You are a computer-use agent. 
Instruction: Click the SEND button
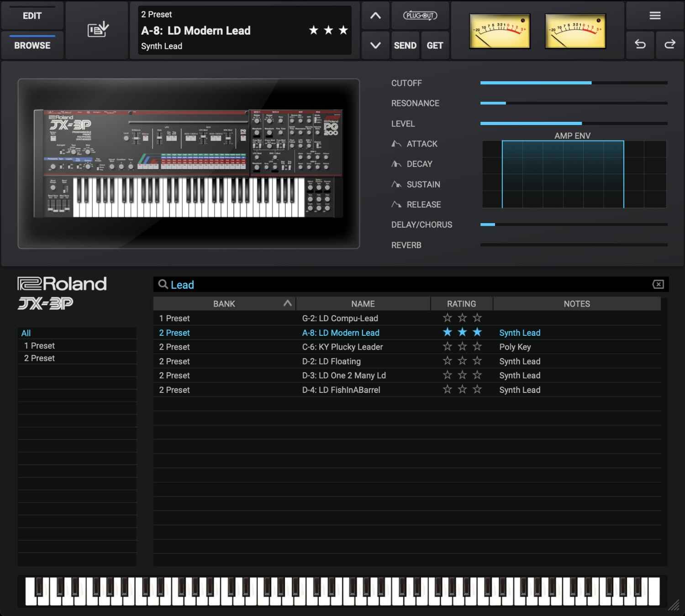[x=405, y=45]
